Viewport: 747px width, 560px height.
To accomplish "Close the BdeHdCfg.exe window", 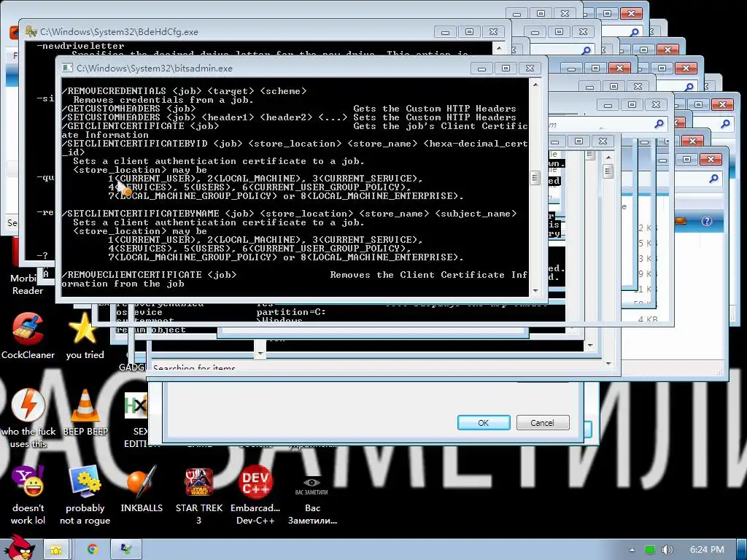I will (x=494, y=32).
